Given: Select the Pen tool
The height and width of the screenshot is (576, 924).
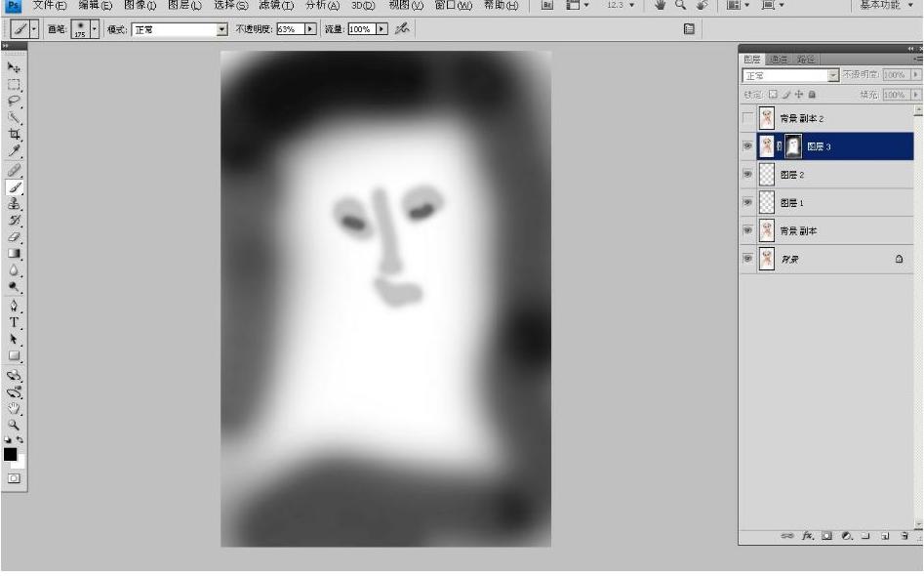Looking at the screenshot, I should [x=14, y=306].
